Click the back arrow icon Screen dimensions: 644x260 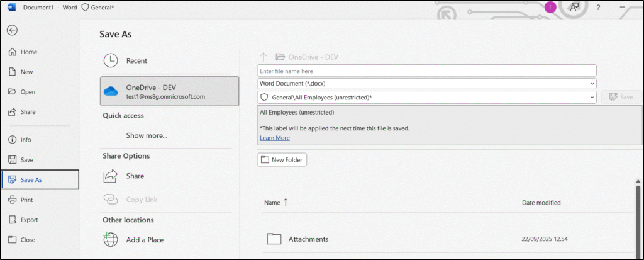pos(12,30)
